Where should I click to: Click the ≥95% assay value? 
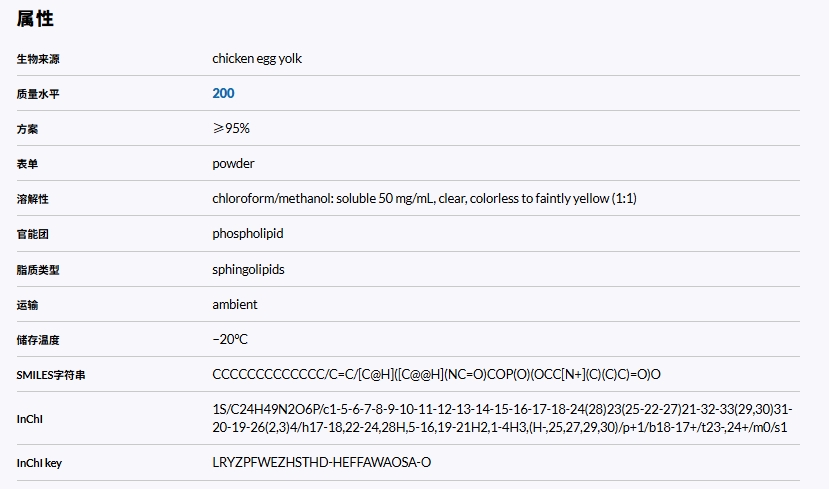(x=231, y=128)
